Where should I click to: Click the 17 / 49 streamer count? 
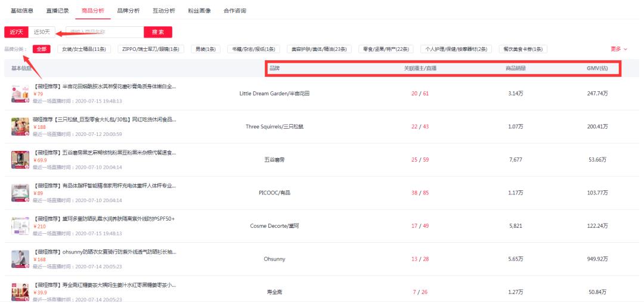point(420,226)
